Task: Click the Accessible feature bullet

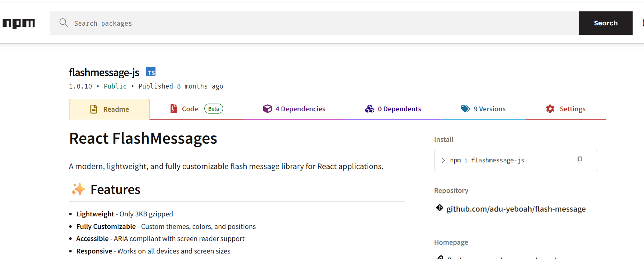Action: click(160, 238)
